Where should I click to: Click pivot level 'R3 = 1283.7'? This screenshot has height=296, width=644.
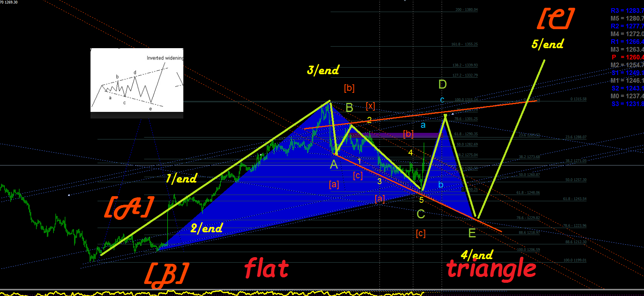(x=627, y=11)
